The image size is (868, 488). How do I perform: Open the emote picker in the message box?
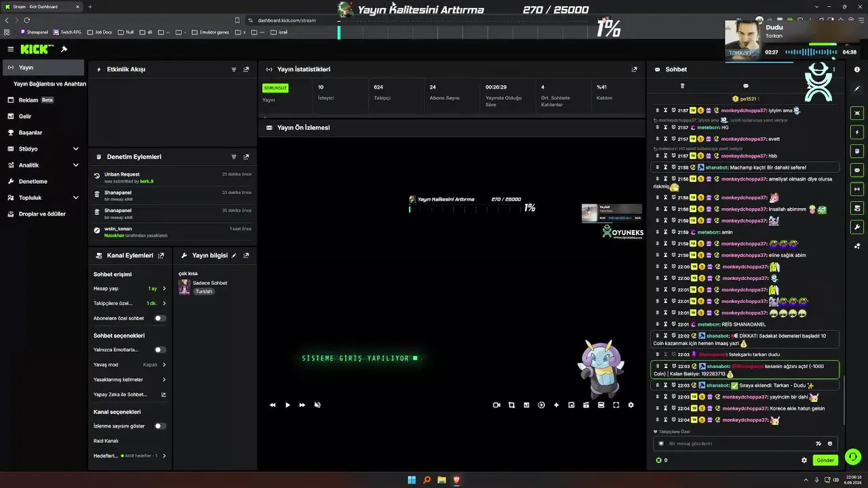pos(830,443)
